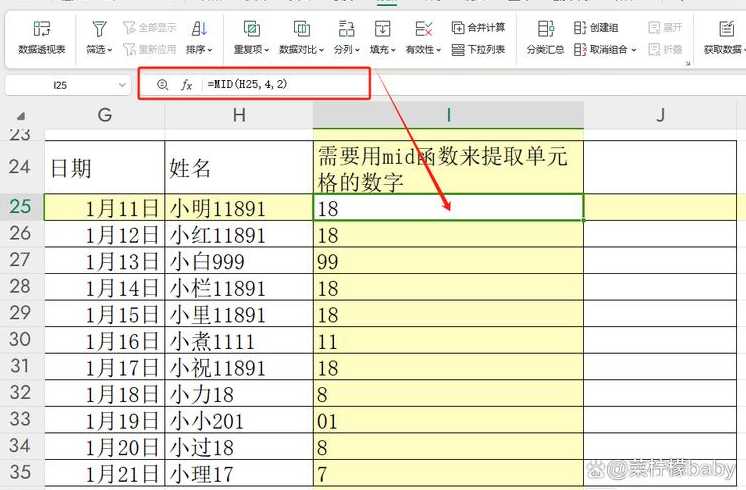Select row 24 header
746x490 pixels.
20,167
